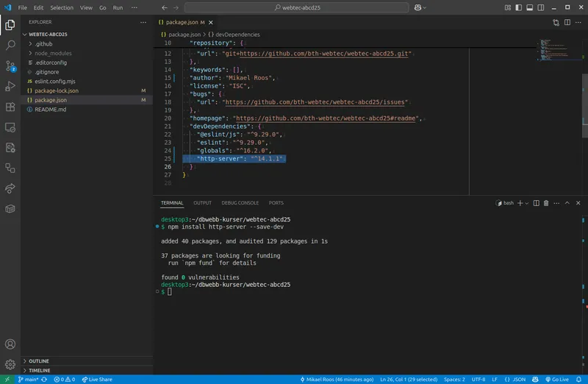
Task: Open terminal panel More Actions ellipsis
Action: [x=556, y=203]
